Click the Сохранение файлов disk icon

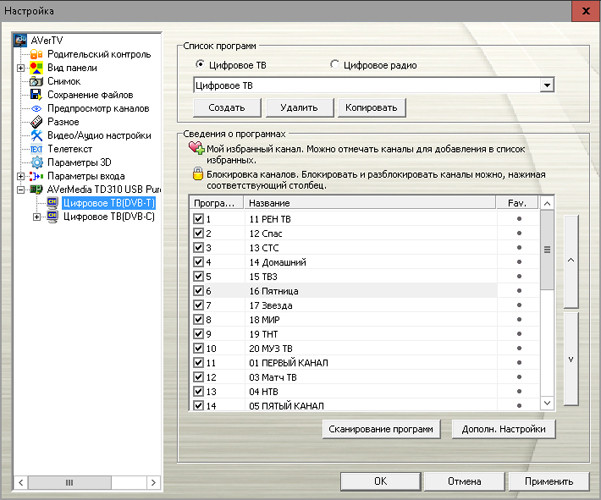(x=37, y=94)
